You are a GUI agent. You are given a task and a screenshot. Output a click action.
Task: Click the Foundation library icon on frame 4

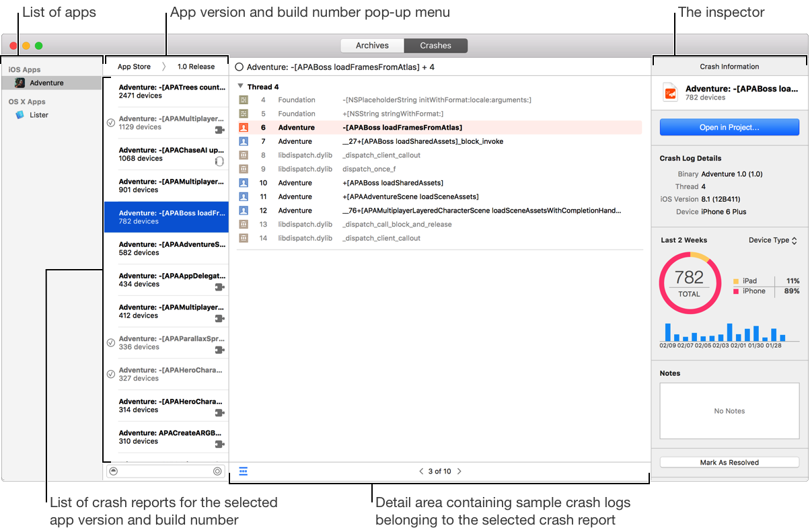244,100
